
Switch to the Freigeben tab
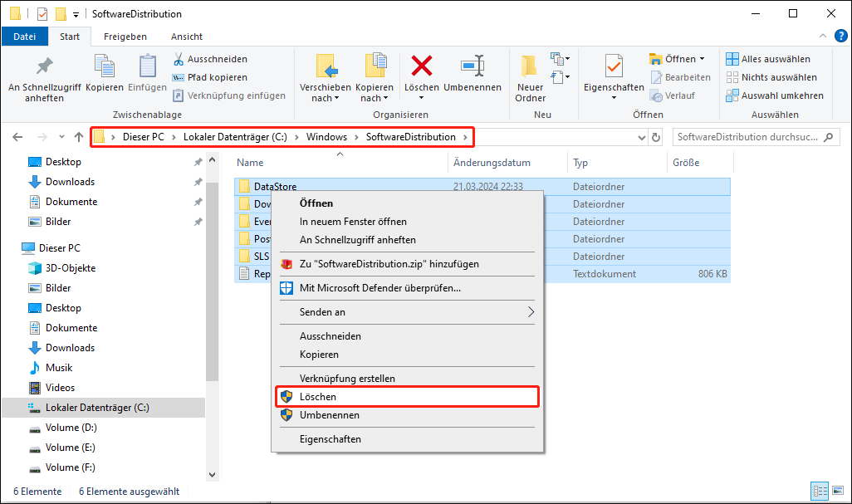pos(125,37)
